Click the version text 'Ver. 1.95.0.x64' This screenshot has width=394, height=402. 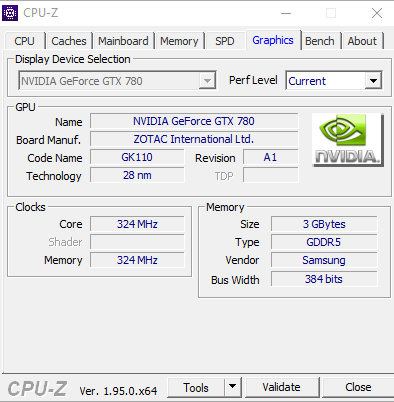[118, 391]
